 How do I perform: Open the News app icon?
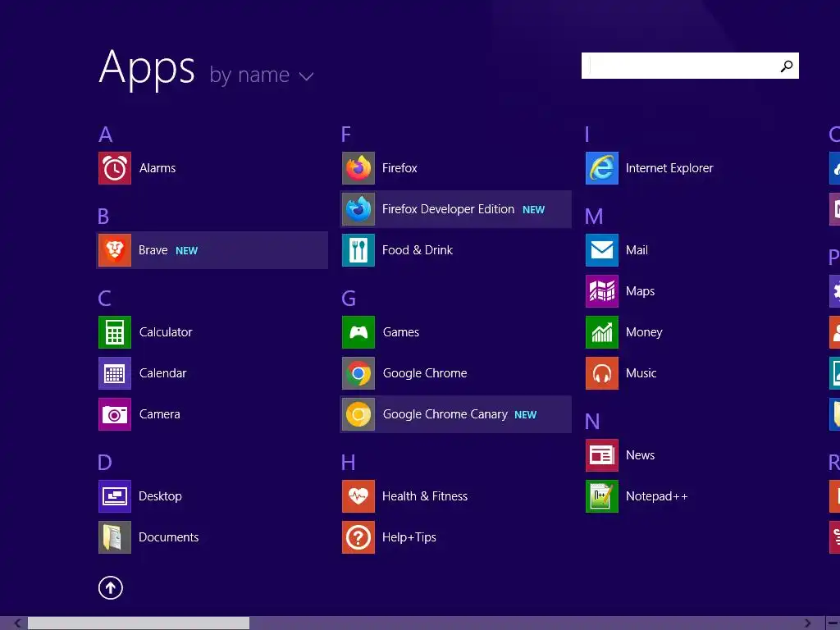click(602, 455)
